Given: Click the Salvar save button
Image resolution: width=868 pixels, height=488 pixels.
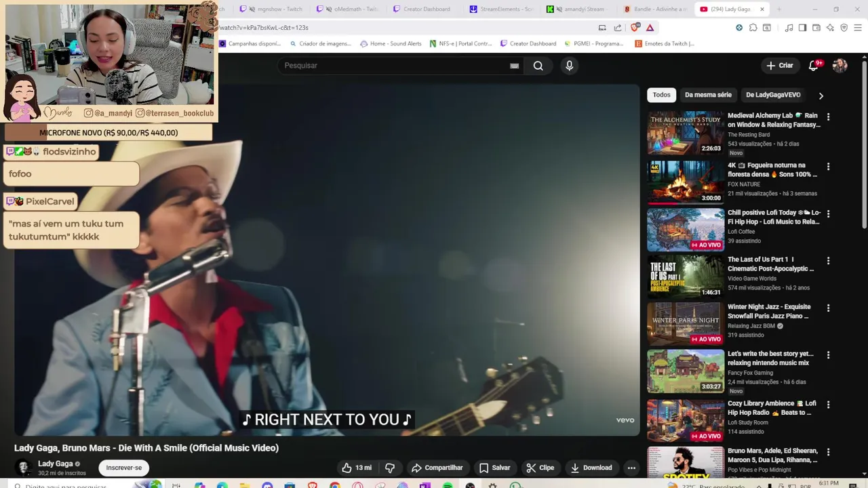Looking at the screenshot, I should coord(494,468).
